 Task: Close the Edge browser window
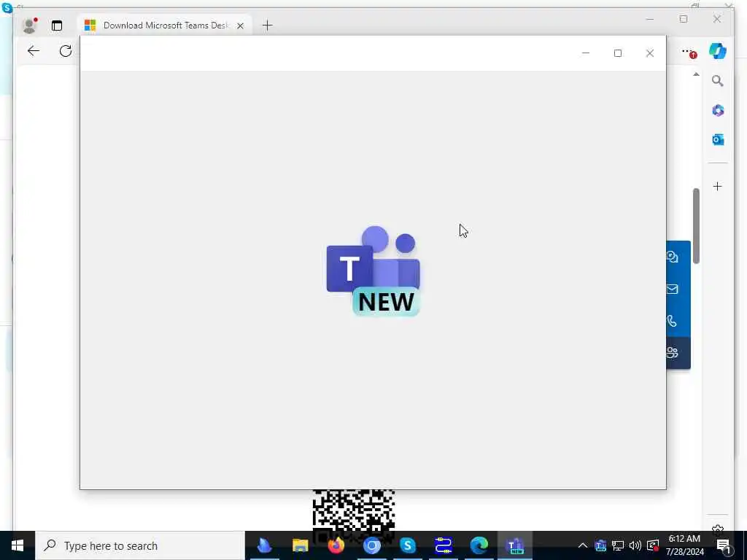[717, 19]
